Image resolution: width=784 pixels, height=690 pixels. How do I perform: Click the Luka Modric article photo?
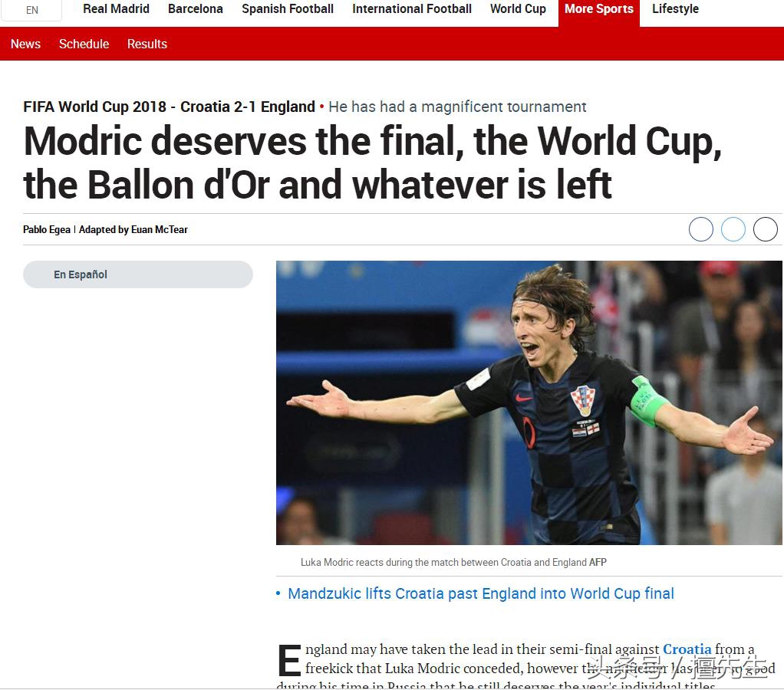click(529, 402)
